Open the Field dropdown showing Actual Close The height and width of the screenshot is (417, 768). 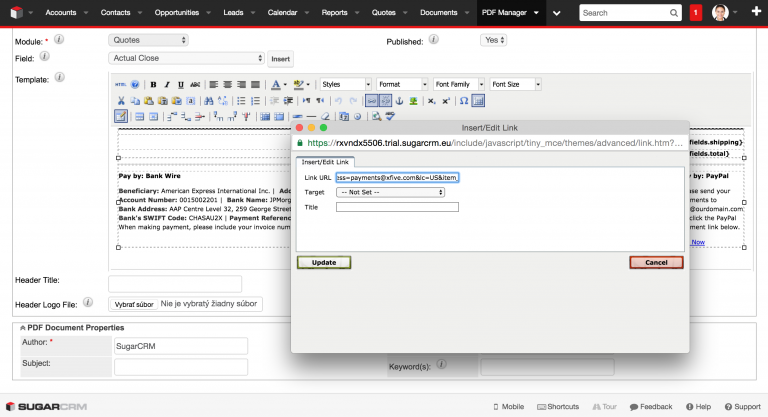pos(187,58)
